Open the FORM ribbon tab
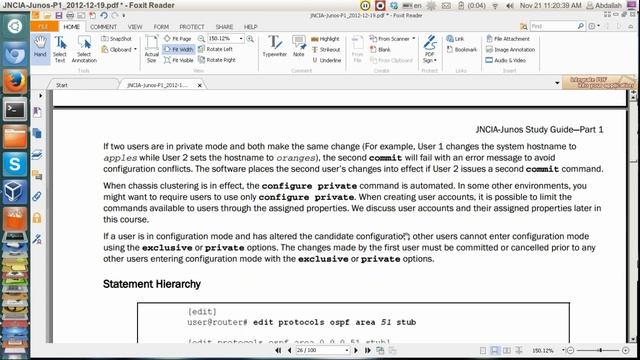The image size is (640, 360). tap(161, 27)
